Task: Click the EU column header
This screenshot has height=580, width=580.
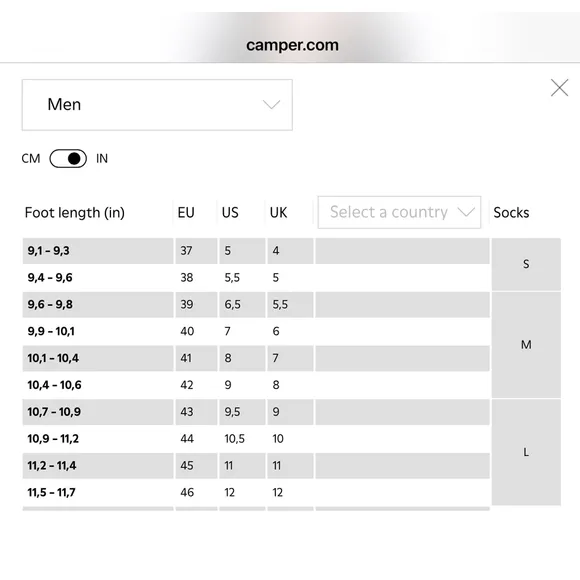Action: (x=186, y=213)
